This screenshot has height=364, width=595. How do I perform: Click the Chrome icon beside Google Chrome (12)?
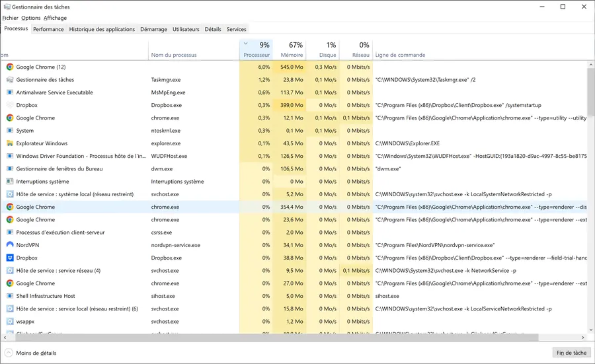point(10,67)
